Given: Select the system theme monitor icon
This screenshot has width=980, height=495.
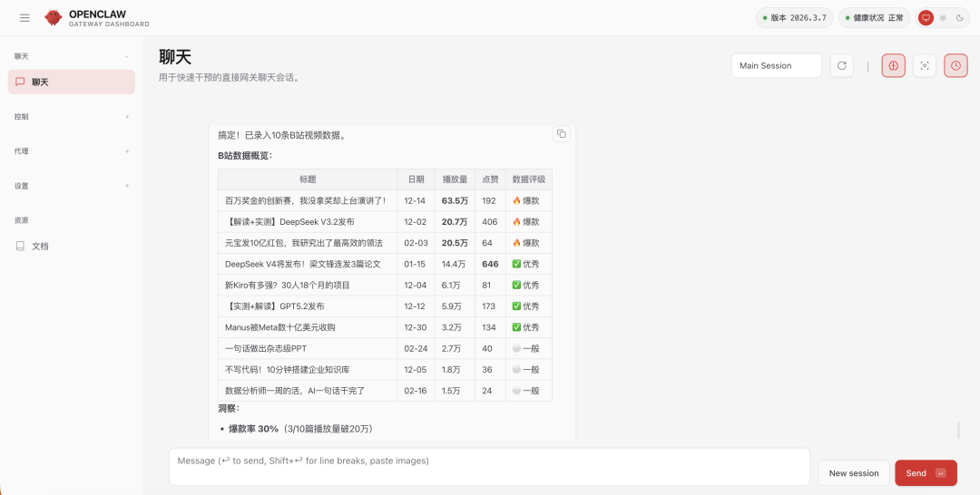Looking at the screenshot, I should pos(926,17).
